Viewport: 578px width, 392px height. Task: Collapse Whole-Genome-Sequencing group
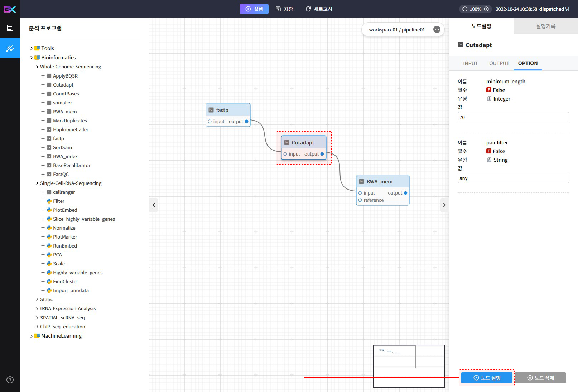[37, 67]
